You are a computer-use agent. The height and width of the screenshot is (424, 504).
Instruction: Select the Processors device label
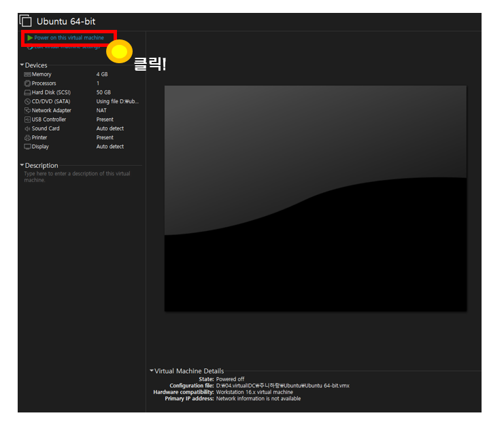(x=44, y=83)
